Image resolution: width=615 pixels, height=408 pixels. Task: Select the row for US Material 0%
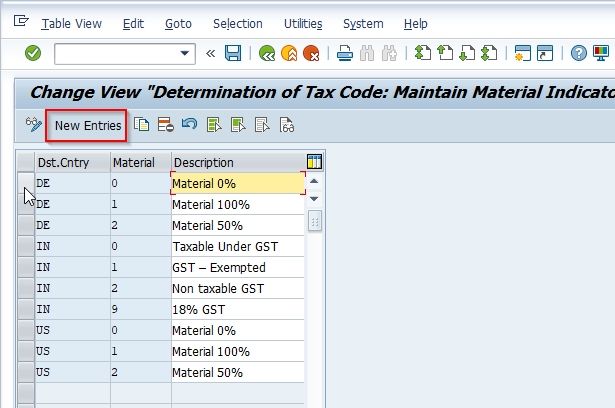pyautogui.click(x=26, y=330)
